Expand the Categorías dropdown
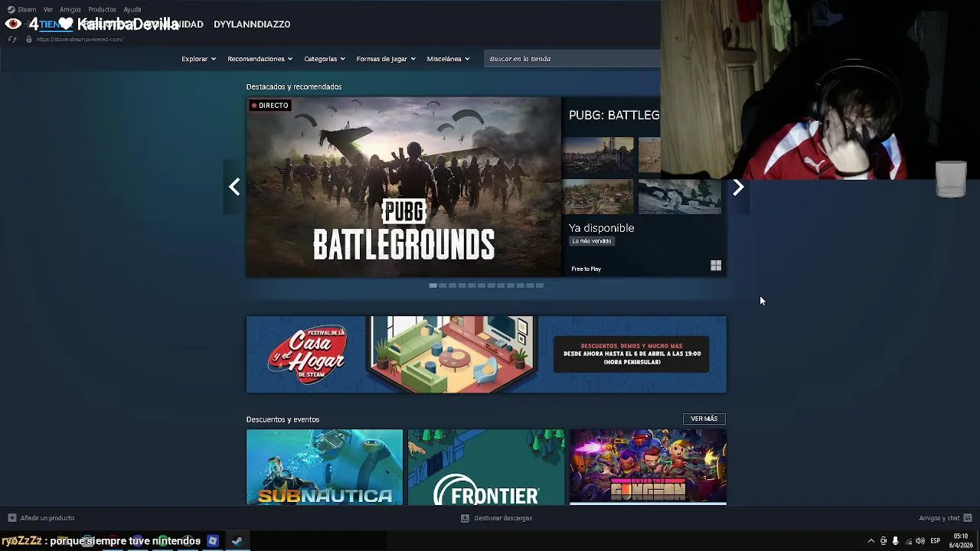Viewport: 980px width, 551px height. pyautogui.click(x=324, y=59)
